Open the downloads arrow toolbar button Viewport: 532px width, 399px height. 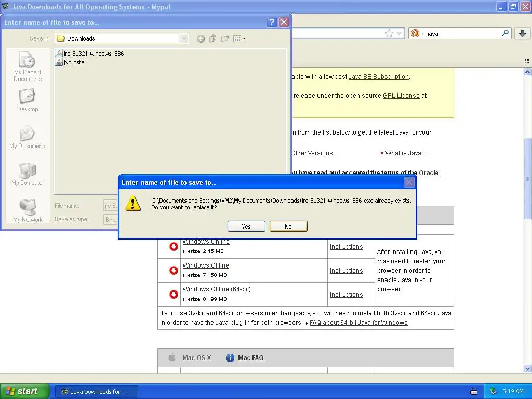[523, 33]
